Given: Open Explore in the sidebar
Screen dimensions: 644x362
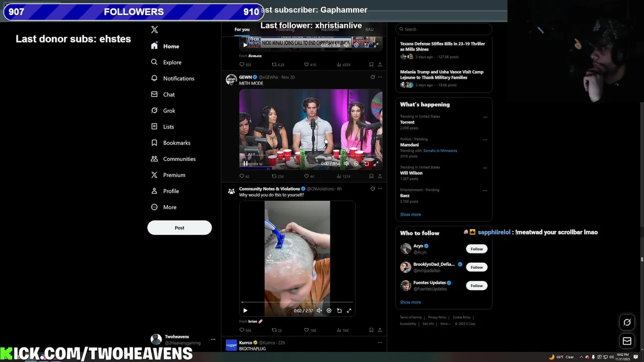Looking at the screenshot, I should tap(166, 62).
